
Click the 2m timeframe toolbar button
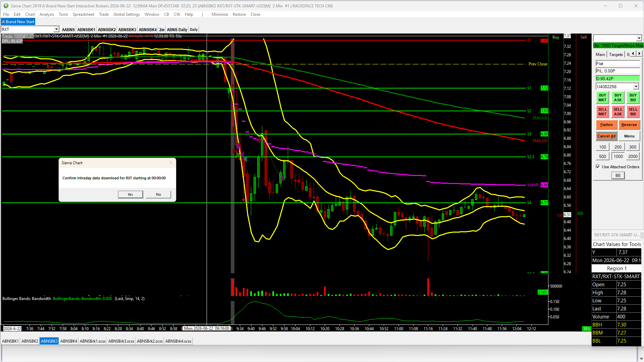tap(162, 29)
